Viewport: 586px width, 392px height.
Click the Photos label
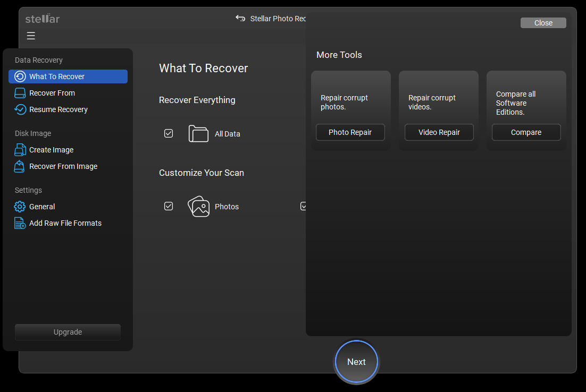(x=227, y=207)
